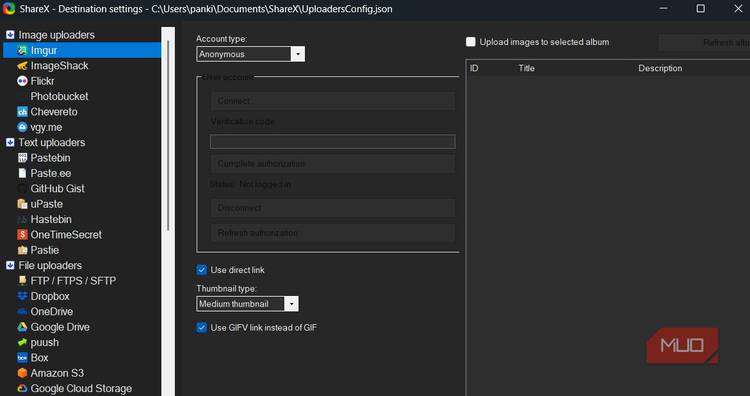The image size is (750, 396).
Task: Click the ShareX logo in title bar
Action: [9, 9]
